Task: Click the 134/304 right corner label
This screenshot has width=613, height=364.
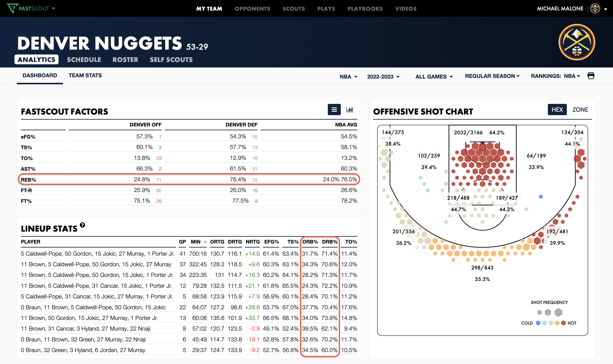Action: [x=572, y=132]
